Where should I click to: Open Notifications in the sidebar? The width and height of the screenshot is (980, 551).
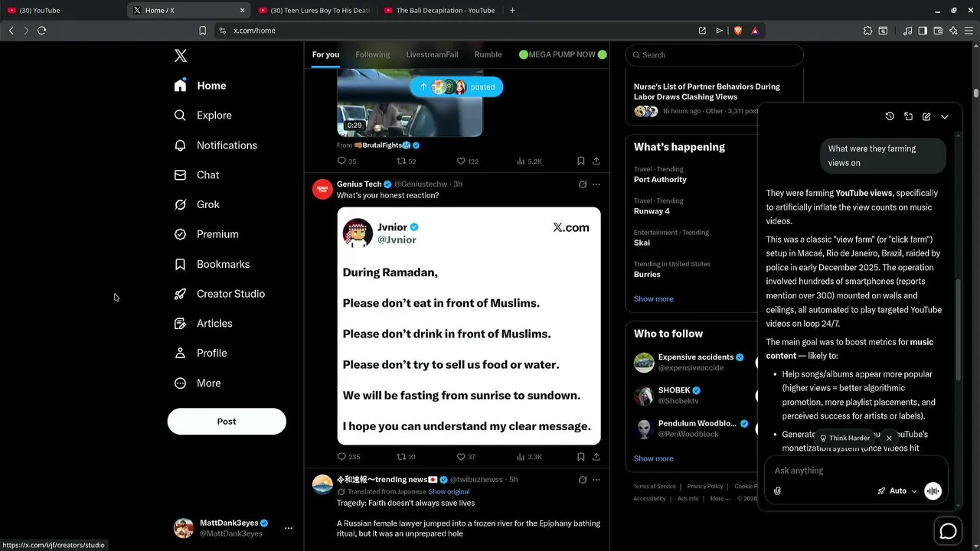pos(216,145)
